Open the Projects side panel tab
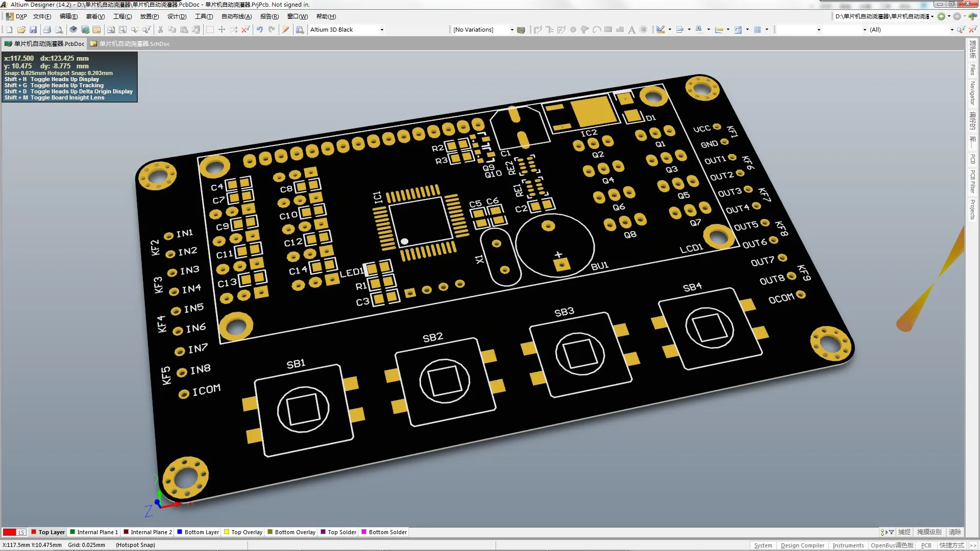The height and width of the screenshot is (551, 980). tap(972, 210)
